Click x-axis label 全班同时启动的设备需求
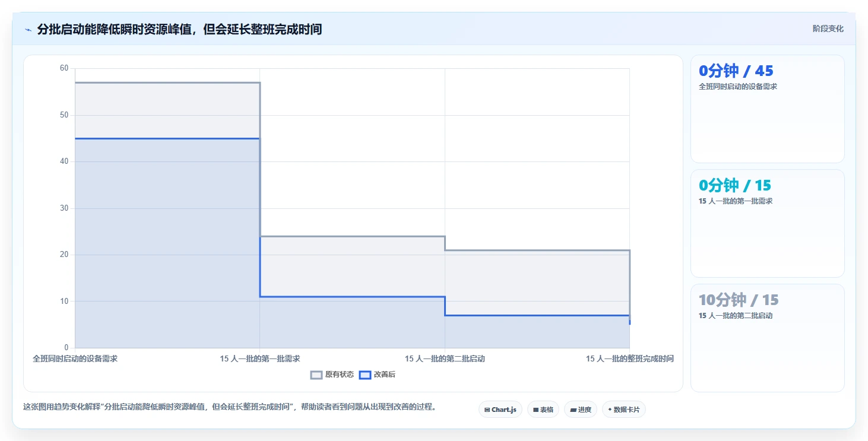This screenshot has width=868, height=441. [x=75, y=359]
